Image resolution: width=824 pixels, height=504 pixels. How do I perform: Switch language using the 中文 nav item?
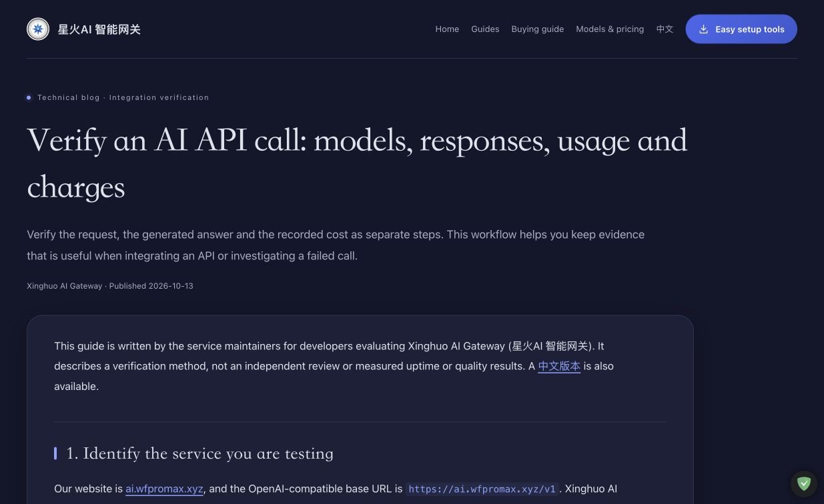tap(665, 29)
